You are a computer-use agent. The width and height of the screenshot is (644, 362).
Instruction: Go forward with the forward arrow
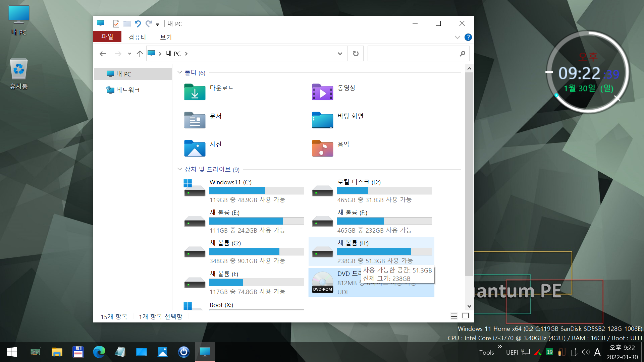point(118,54)
